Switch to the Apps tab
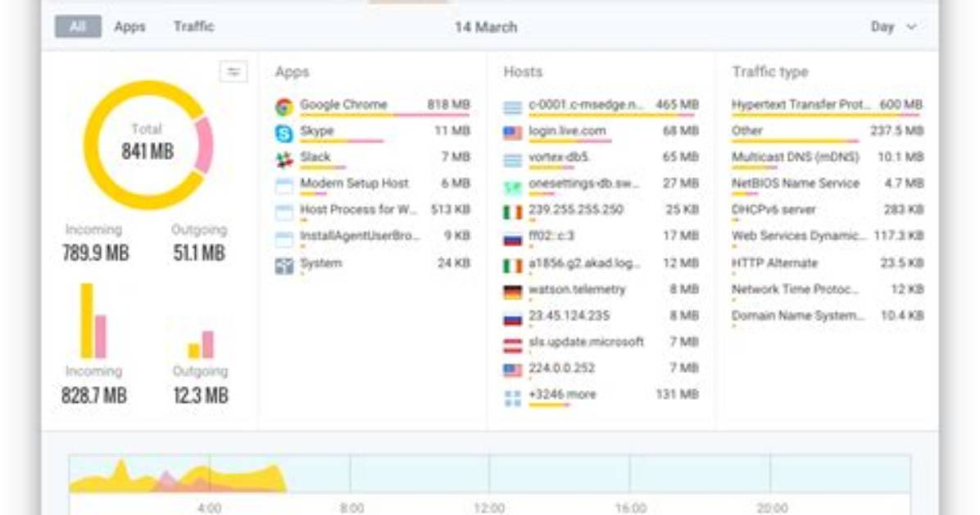This screenshot has height=515, width=980. click(x=129, y=26)
